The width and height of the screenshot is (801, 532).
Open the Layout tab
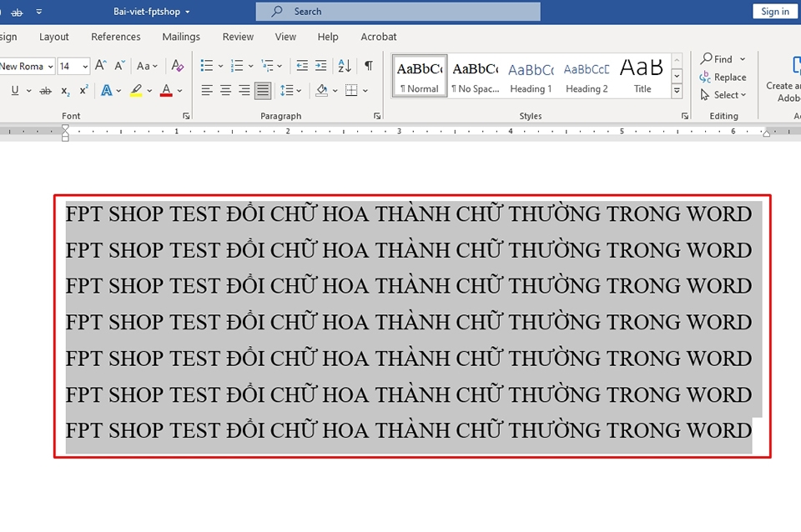tap(53, 37)
